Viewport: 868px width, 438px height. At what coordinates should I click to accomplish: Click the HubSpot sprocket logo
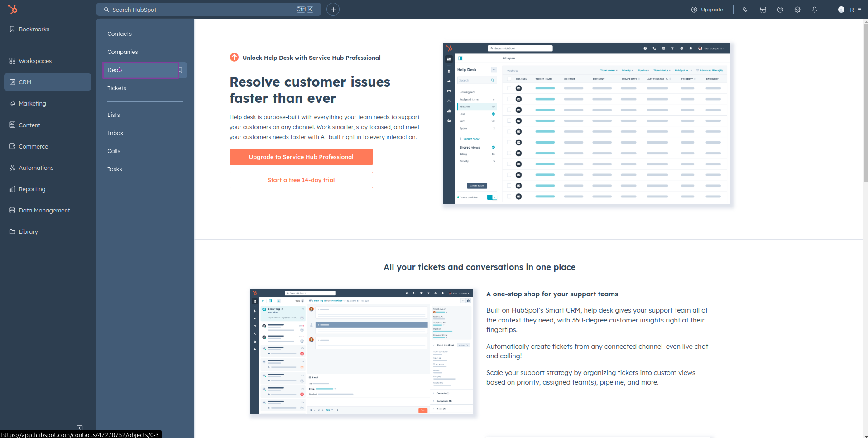point(13,9)
